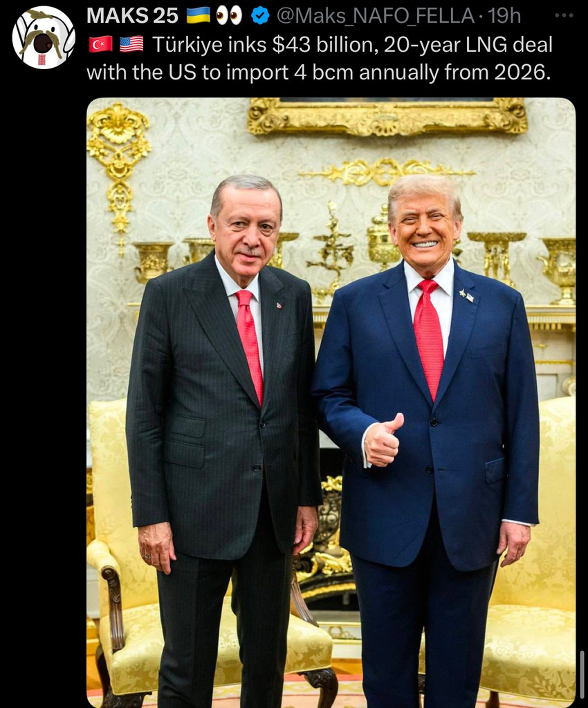Click the text line 'with the US to import'
588x708 pixels.
(x=187, y=73)
